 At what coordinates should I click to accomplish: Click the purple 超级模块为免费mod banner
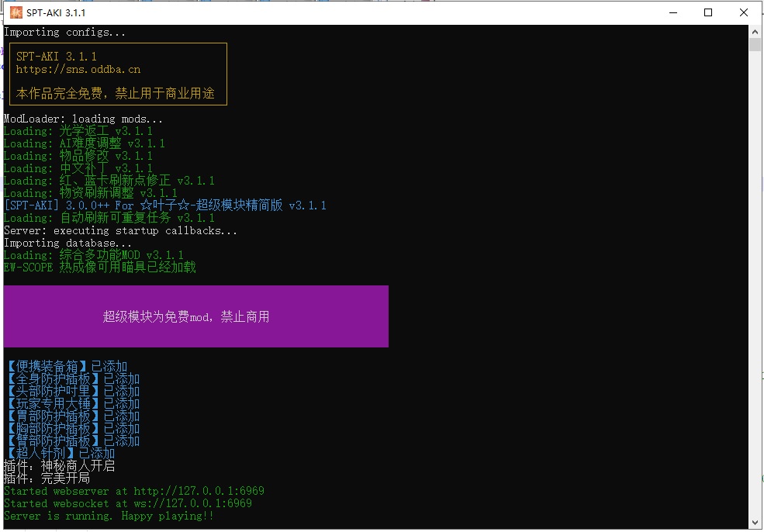click(195, 316)
